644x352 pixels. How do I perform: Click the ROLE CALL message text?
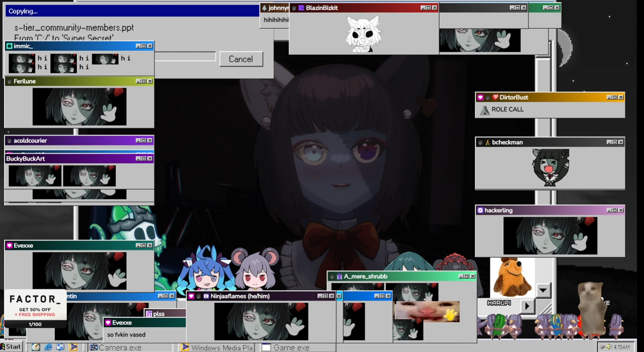[x=508, y=110]
